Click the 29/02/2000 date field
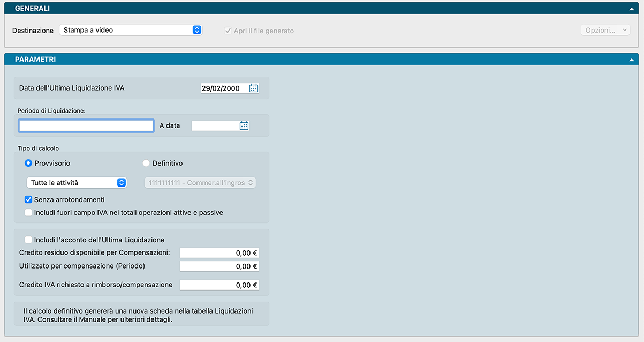Viewport: 644px width, 342px height. (x=224, y=88)
